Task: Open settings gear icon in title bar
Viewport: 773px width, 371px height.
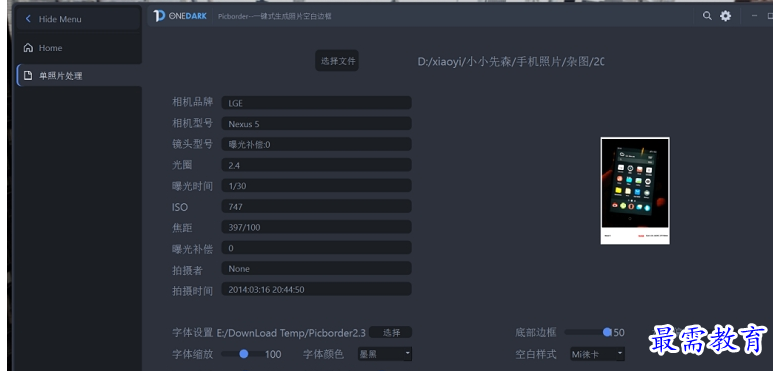Action: click(x=726, y=16)
